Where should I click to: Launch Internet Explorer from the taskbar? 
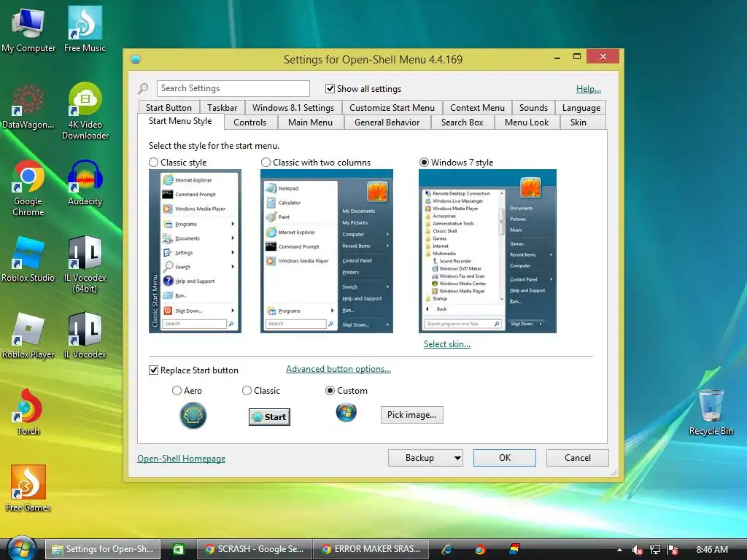coord(446,549)
